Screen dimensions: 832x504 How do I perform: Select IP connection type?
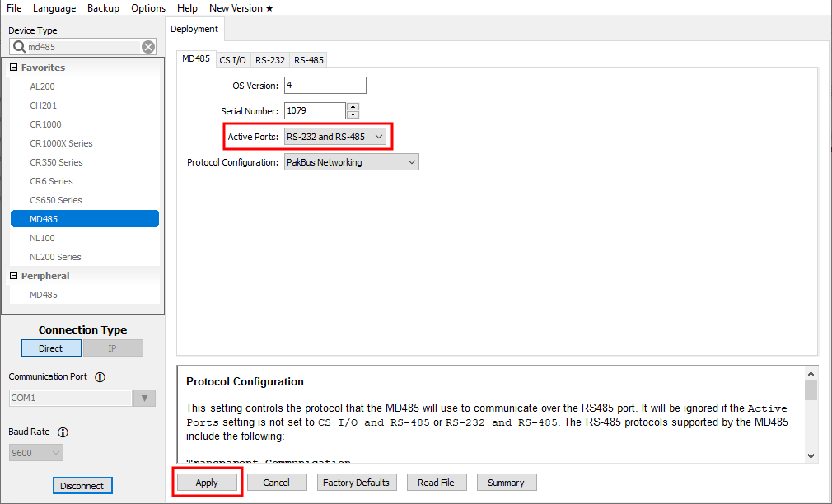pos(113,348)
